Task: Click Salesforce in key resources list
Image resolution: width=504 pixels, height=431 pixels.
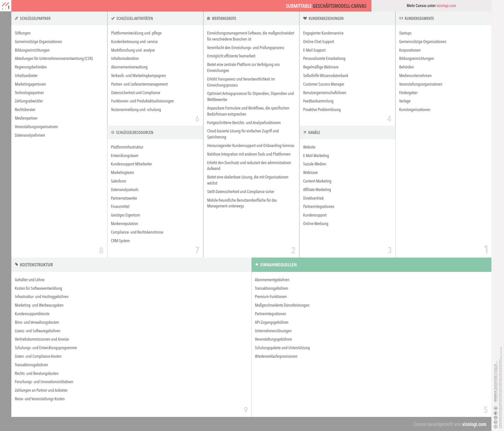Action: [118, 181]
